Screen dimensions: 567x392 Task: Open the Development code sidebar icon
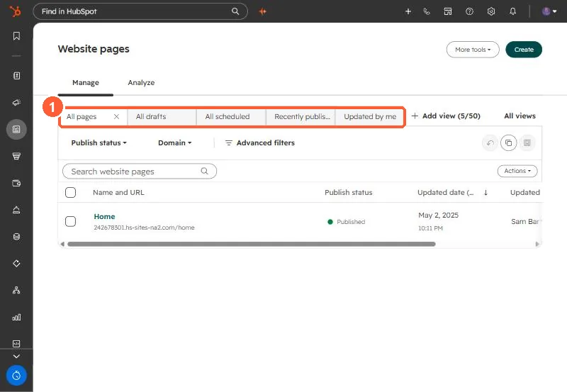[16, 344]
